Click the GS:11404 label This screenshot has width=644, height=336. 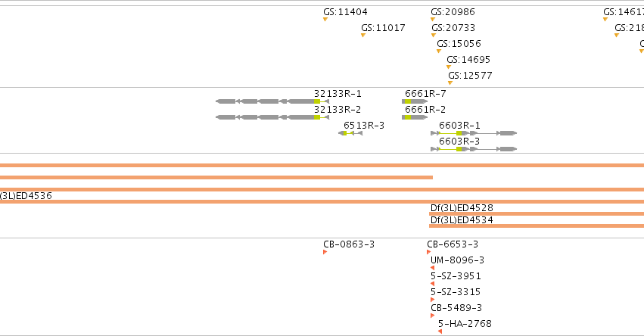345,12
